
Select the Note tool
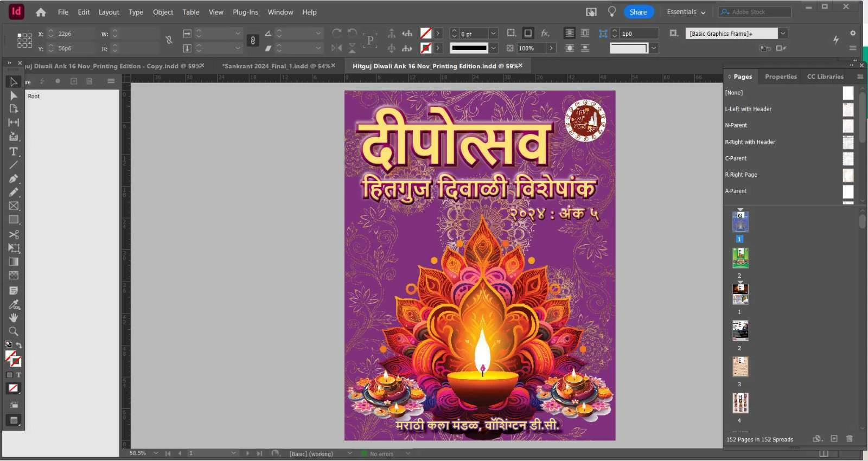(14, 291)
